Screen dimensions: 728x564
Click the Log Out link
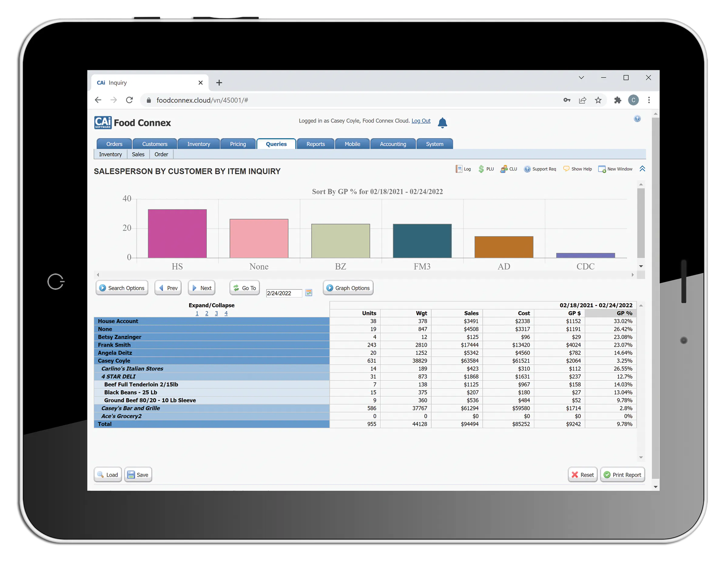[421, 121]
